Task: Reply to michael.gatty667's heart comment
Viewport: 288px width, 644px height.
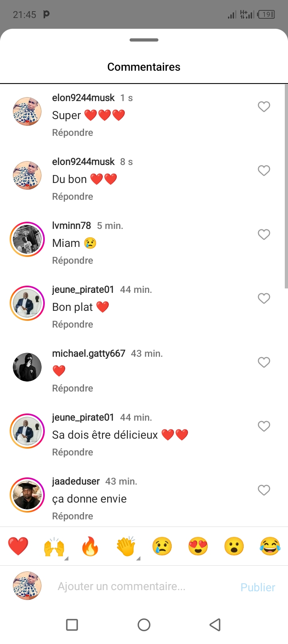Action: [72, 388]
